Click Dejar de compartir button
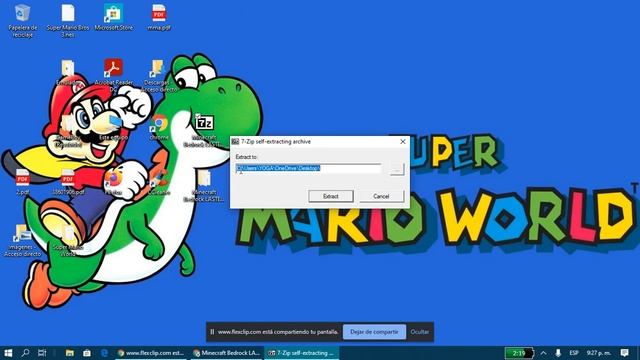The image size is (640, 360). 374,332
